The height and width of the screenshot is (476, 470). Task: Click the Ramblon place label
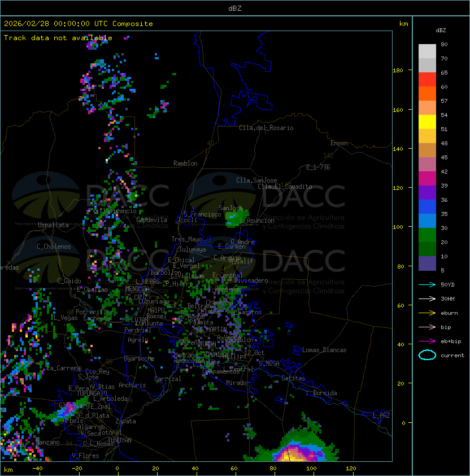point(185,163)
